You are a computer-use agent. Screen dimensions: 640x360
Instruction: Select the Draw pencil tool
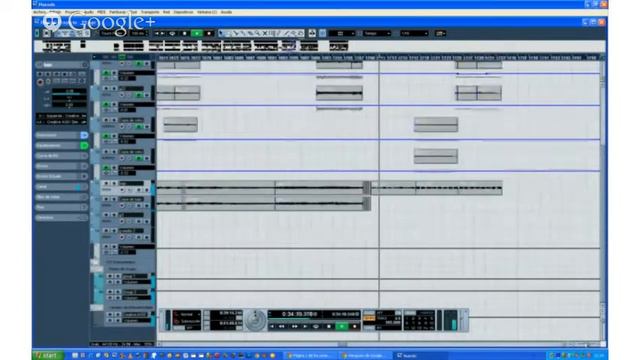coord(279,33)
